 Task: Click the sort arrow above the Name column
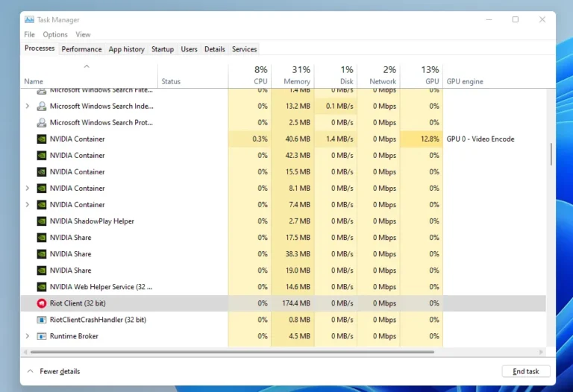(x=87, y=66)
